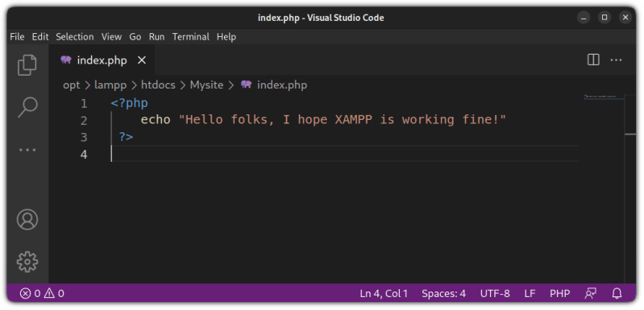Viewport: 644px width, 310px height.
Task: Change file encoding UTF-8
Action: pyautogui.click(x=495, y=293)
